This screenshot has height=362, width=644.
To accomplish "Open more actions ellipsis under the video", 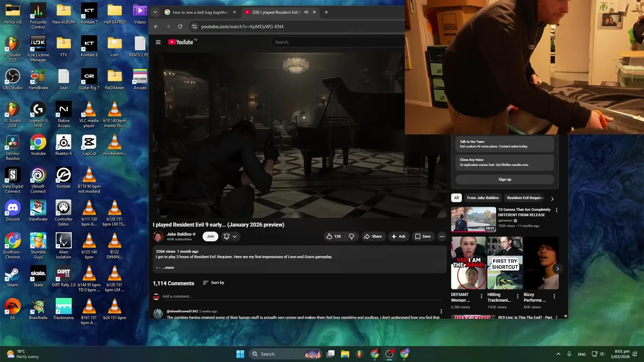I will click(442, 236).
